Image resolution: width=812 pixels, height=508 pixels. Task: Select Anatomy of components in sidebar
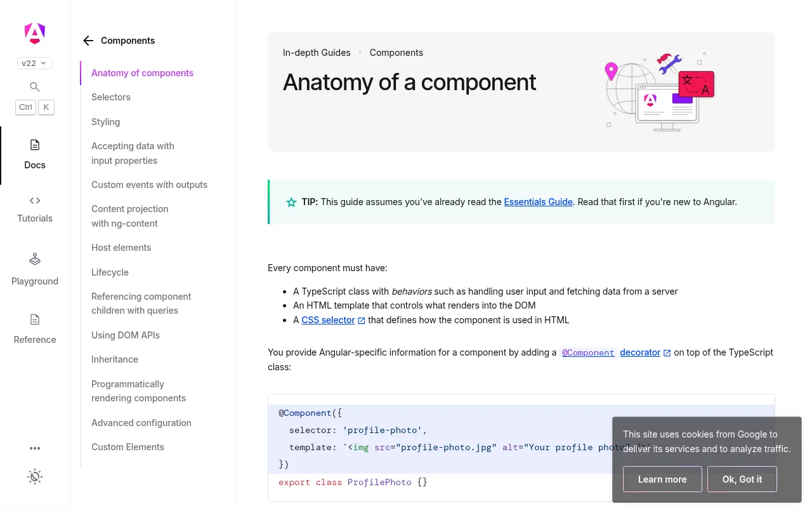(142, 73)
